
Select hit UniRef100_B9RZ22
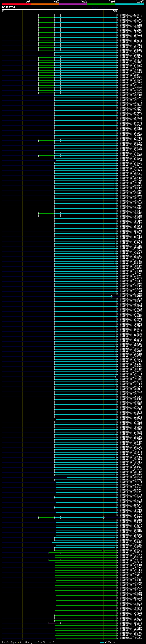(131, 552)
